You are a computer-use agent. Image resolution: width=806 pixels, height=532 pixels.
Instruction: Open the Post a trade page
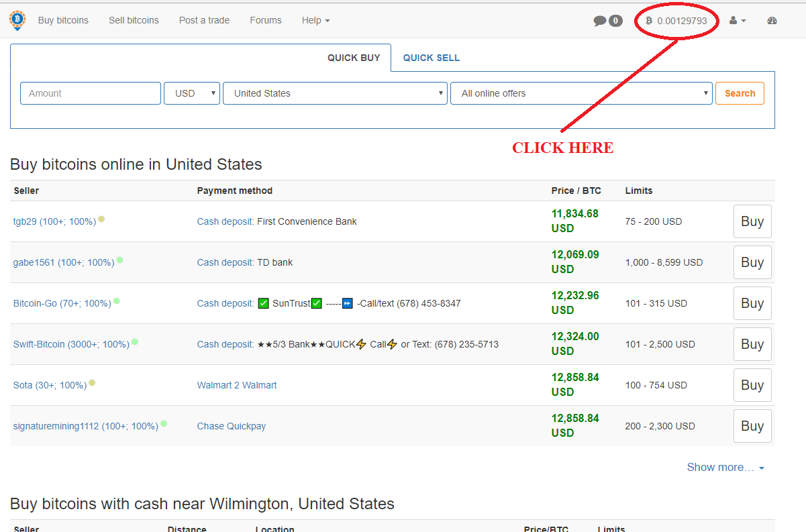204,20
